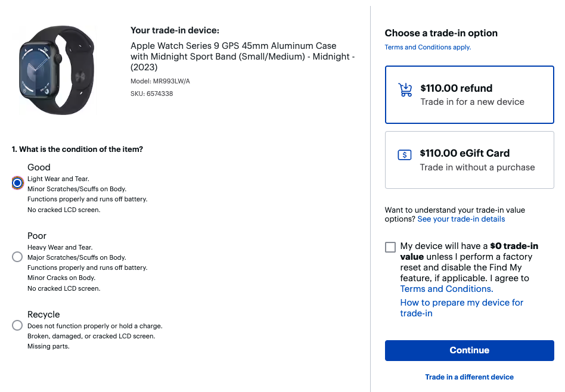Check the $0 trade-in value acknowledgment box
Image resolution: width=565 pixels, height=392 pixels.
[390, 247]
